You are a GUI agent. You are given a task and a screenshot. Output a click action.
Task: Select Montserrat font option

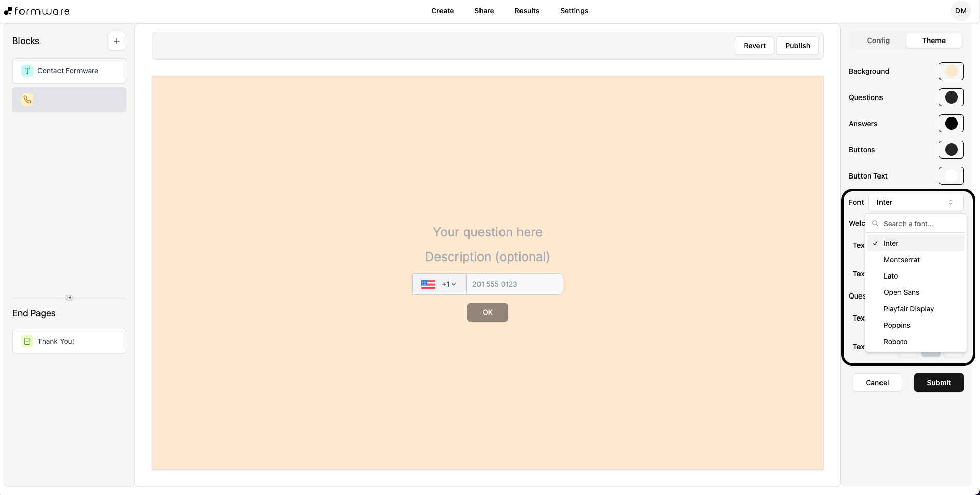[915, 260]
